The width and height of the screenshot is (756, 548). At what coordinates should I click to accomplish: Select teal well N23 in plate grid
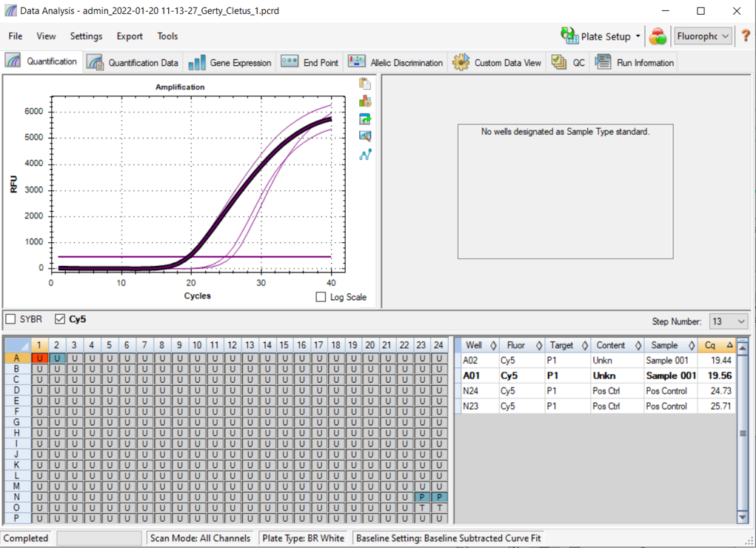tap(421, 497)
